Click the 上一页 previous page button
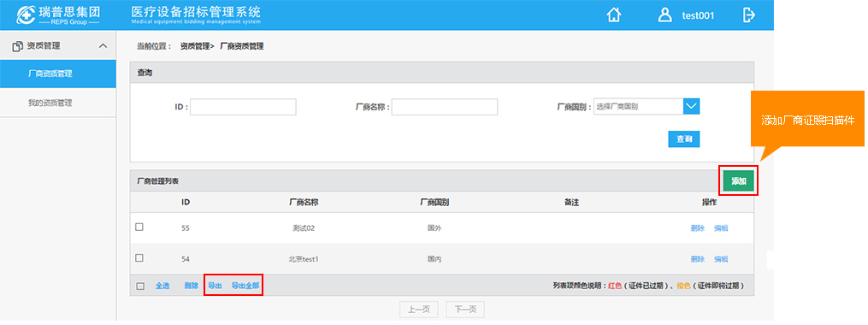Image resolution: width=868 pixels, height=325 pixels. (418, 310)
